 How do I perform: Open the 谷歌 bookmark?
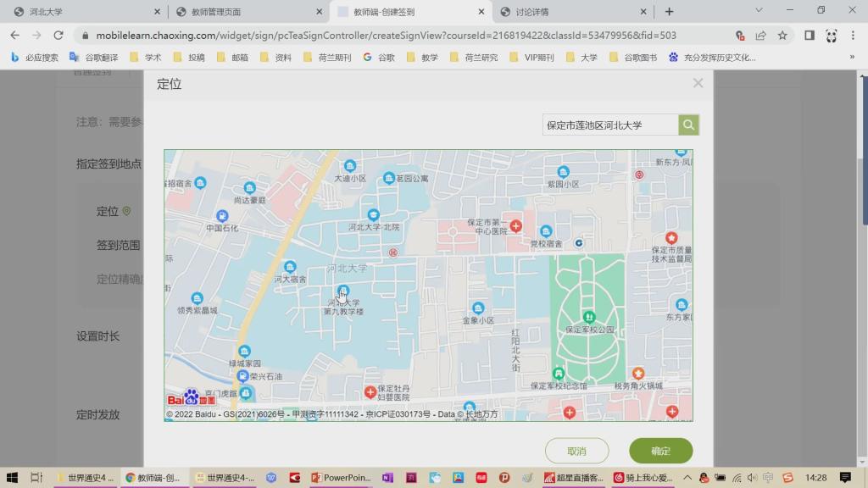point(379,57)
